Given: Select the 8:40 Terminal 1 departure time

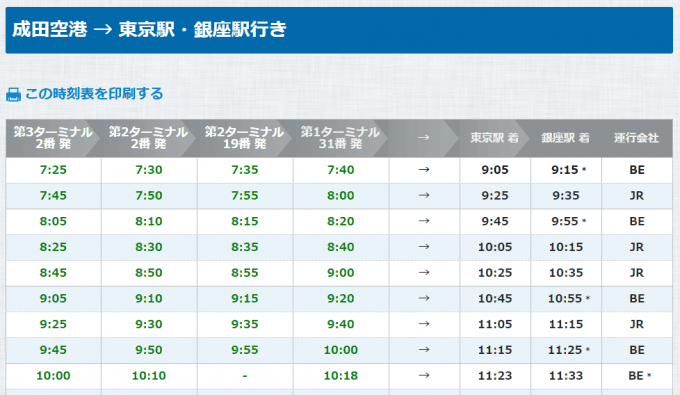Looking at the screenshot, I should coord(341,247).
